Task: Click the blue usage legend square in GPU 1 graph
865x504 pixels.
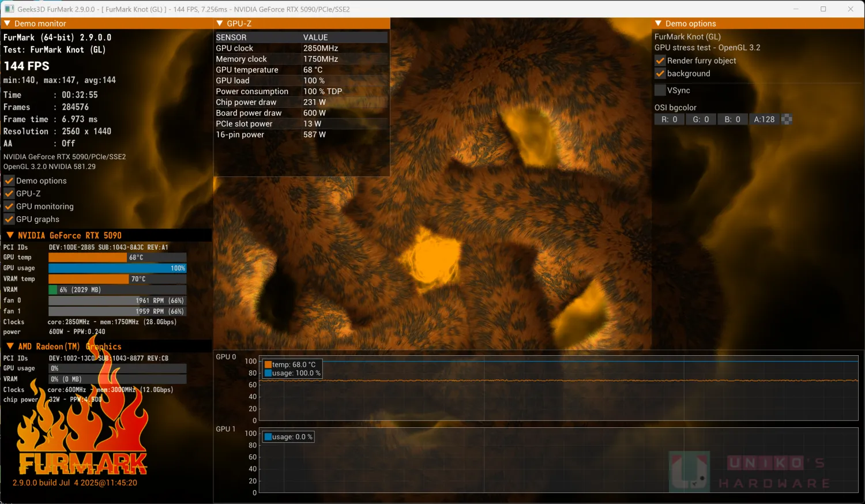Action: pyautogui.click(x=268, y=437)
